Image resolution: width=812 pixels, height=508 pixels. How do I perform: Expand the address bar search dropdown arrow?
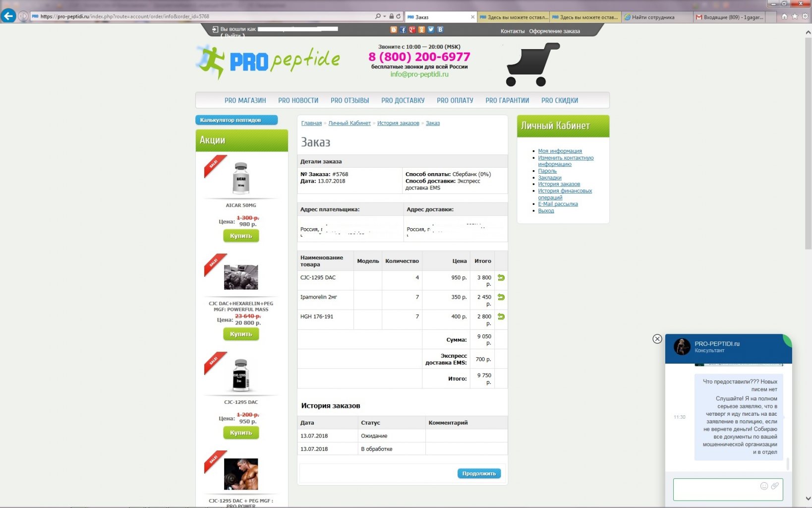point(384,16)
